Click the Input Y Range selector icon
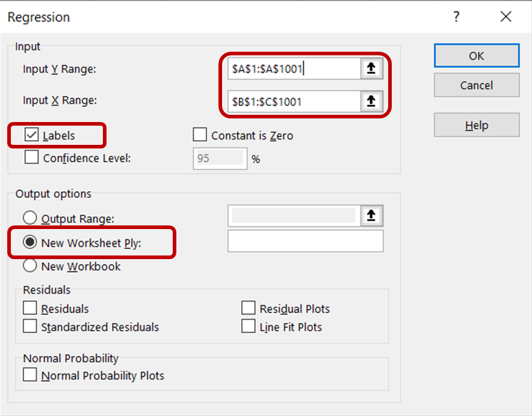 [x=371, y=68]
